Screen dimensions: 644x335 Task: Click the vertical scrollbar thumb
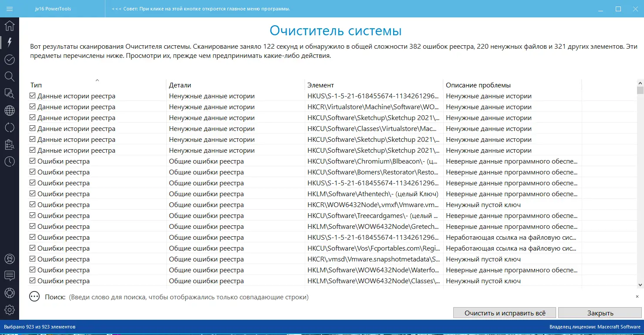pos(640,90)
